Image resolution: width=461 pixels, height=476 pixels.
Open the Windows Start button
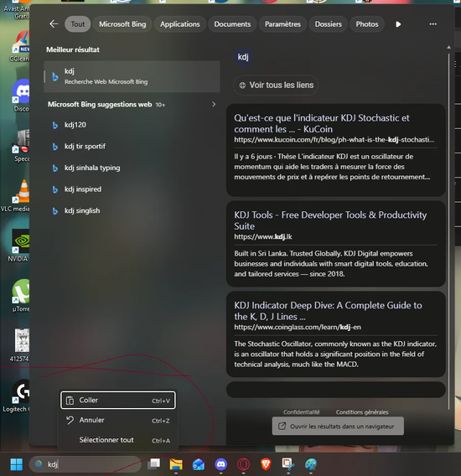click(x=17, y=464)
